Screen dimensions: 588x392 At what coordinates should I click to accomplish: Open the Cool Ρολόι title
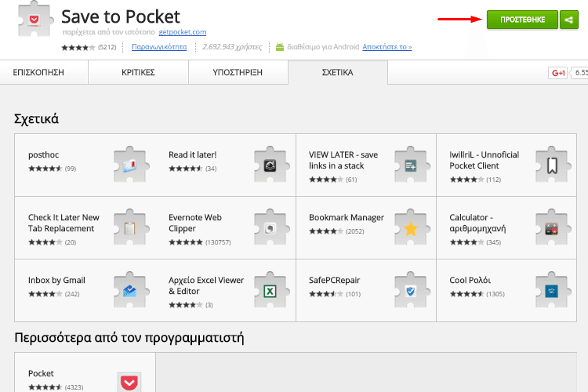pyautogui.click(x=470, y=280)
